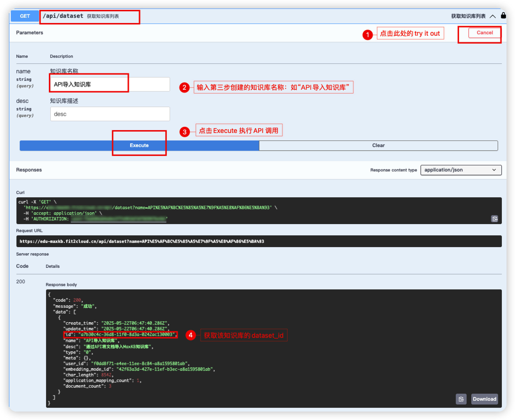Click the red step 2 circle marker

184,87
